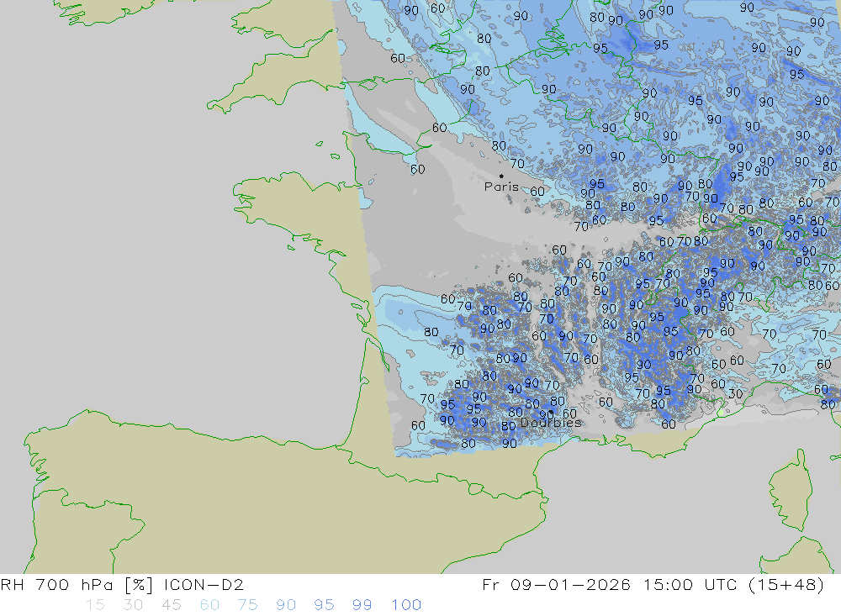Click the black dot marking Paris
The height and width of the screenshot is (616, 841).
pos(501,176)
